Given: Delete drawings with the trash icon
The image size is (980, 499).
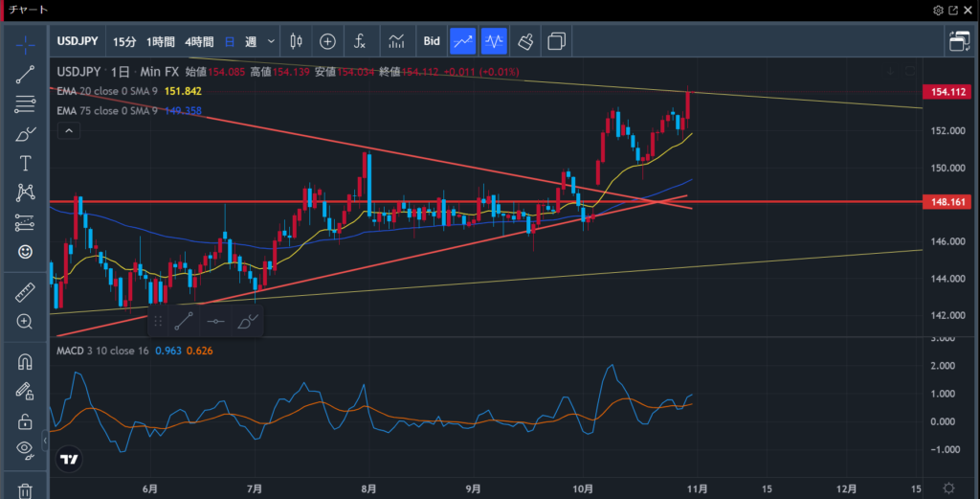Looking at the screenshot, I should 26,489.
